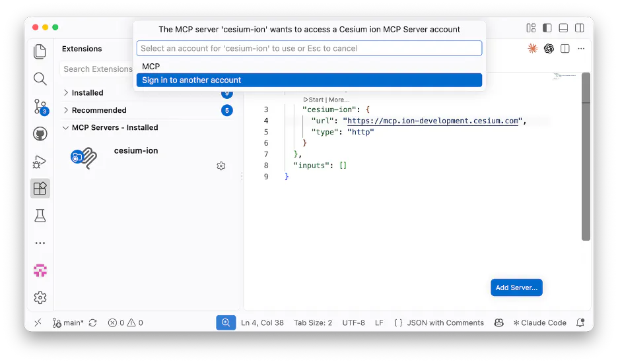618x364 pixels.
Task: Open the Testing beaker icon
Action: point(40,216)
